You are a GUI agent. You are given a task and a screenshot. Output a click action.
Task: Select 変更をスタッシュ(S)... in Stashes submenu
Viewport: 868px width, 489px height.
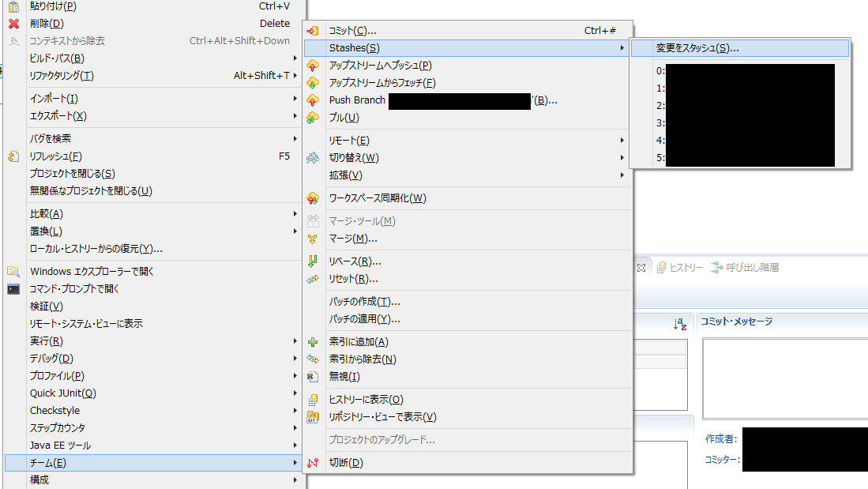(739, 48)
